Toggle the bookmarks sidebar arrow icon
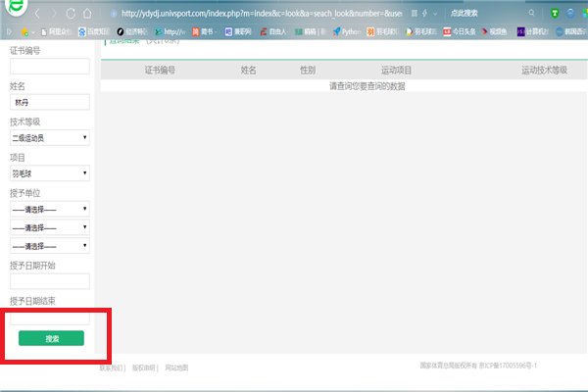The width and height of the screenshot is (588, 392). (x=10, y=32)
